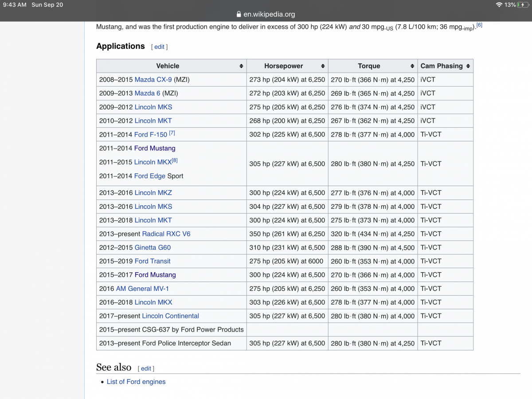Open the 2016–2018 Lincoln MKX link
This screenshot has height=399, width=532.
coord(153,302)
